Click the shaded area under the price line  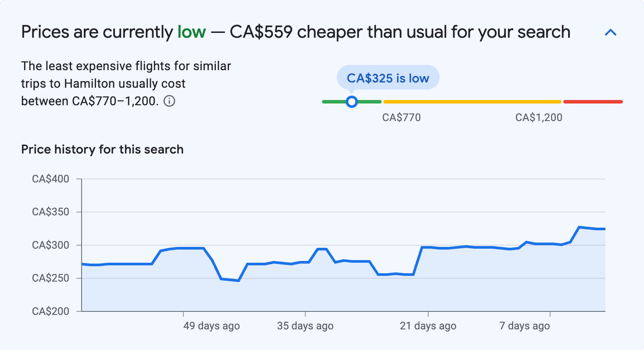(x=307, y=294)
